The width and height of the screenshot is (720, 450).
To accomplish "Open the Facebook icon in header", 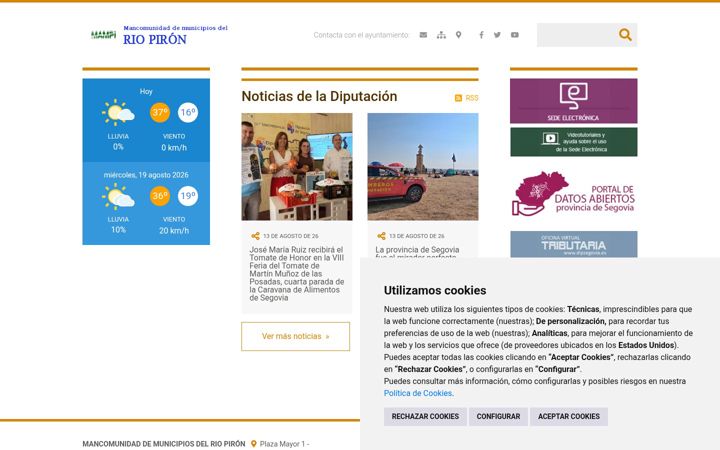I will tap(481, 35).
